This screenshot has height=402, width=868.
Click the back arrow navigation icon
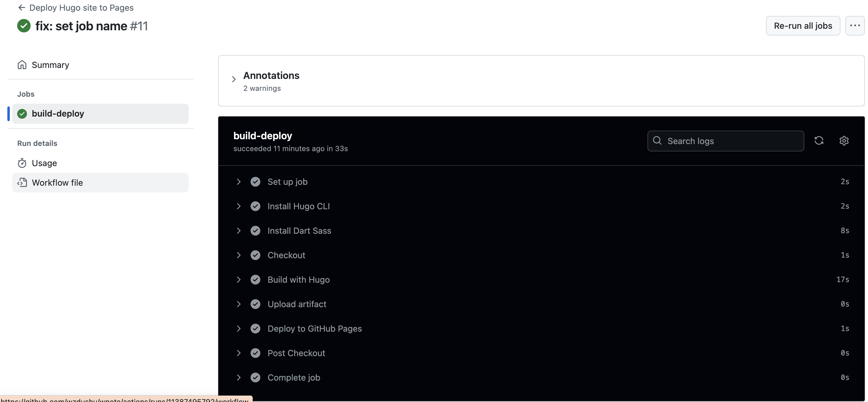[21, 7]
